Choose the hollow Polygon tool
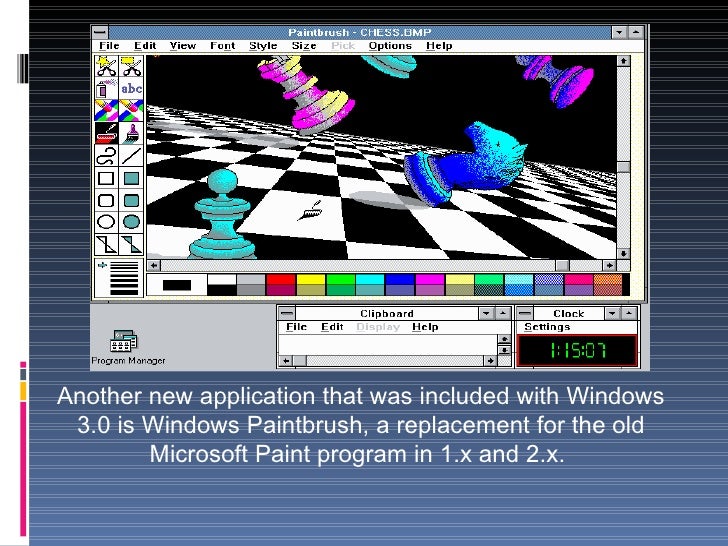Viewport: 728px width, 546px height. click(106, 244)
